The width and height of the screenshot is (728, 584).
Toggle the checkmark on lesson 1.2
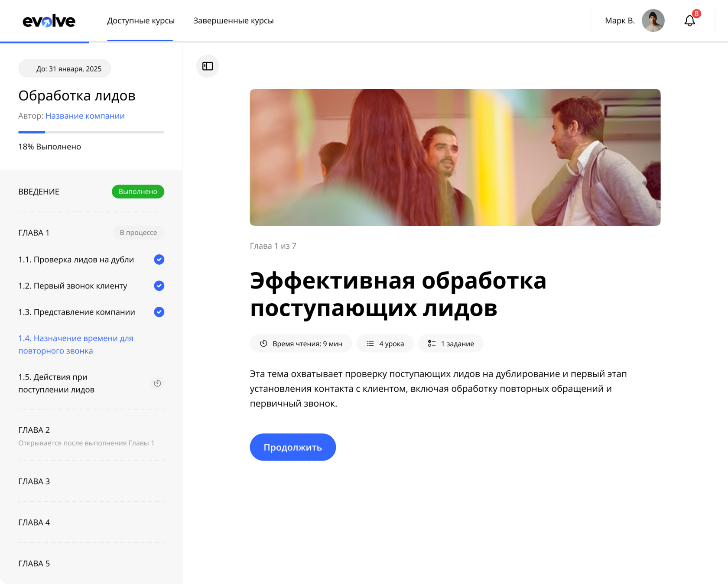pos(159,286)
